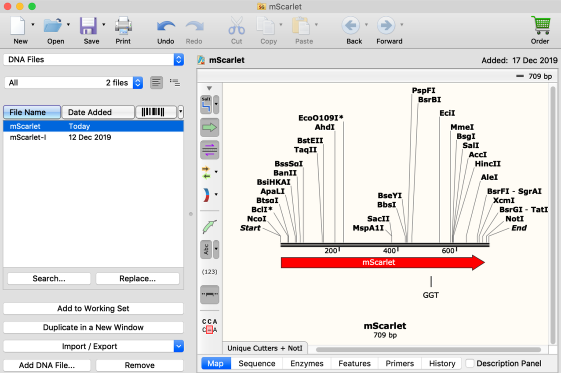Click the ORF display red arc icon

pyautogui.click(x=206, y=195)
